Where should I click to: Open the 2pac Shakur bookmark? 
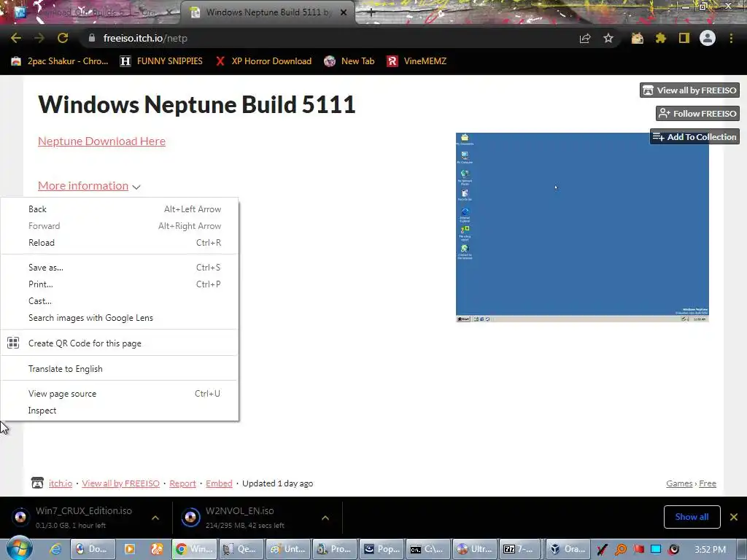click(60, 61)
